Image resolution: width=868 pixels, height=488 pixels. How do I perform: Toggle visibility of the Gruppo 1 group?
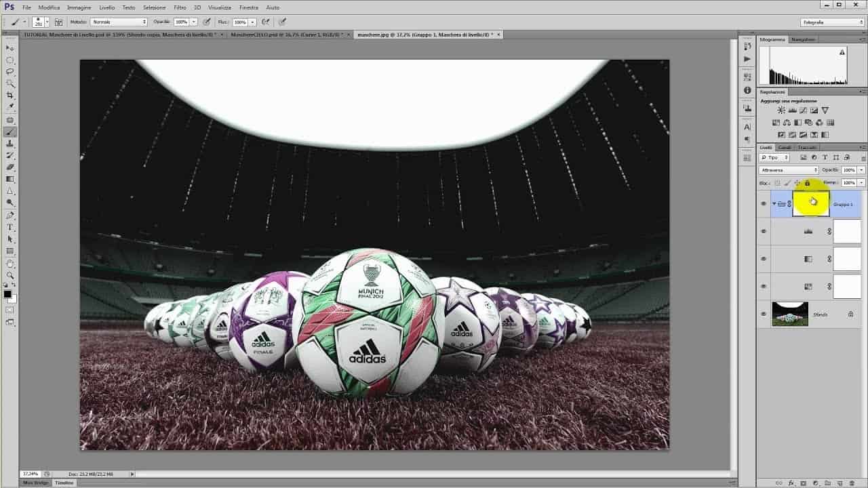tap(764, 203)
